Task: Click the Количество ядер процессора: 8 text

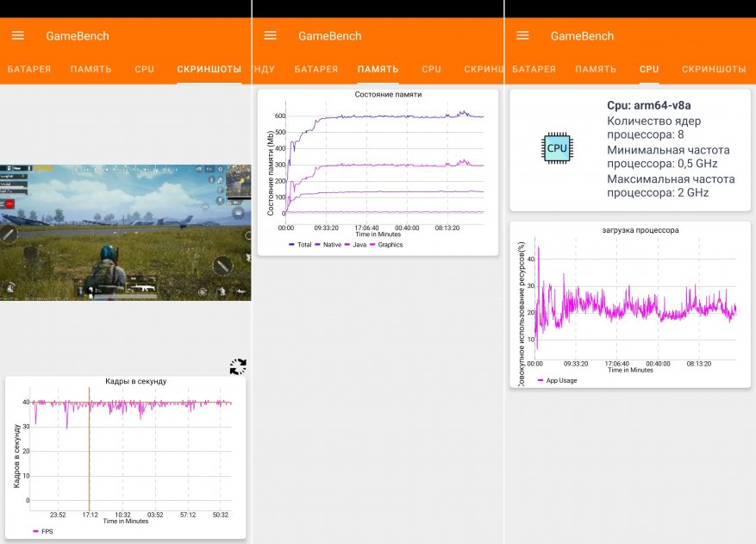Action: (653, 128)
